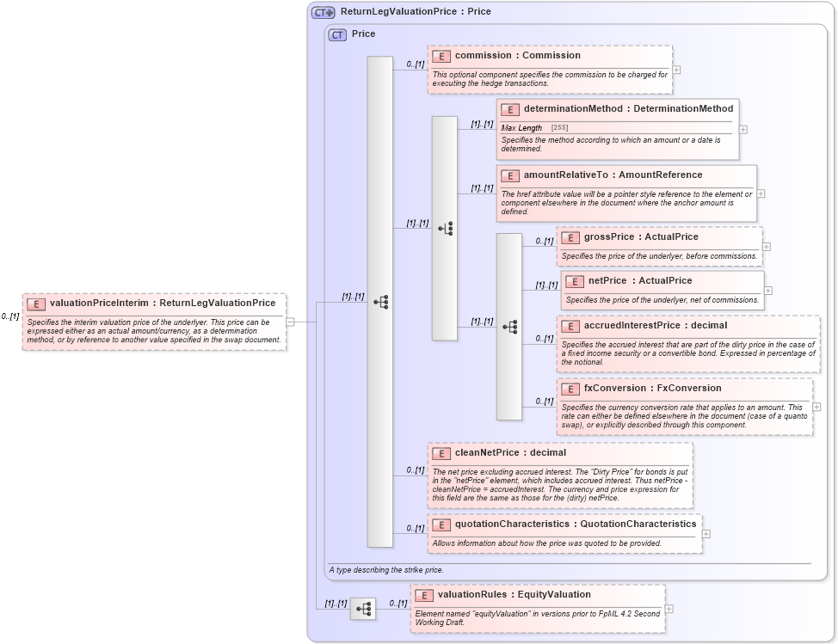Expand the grossPrice element

[x=767, y=247]
